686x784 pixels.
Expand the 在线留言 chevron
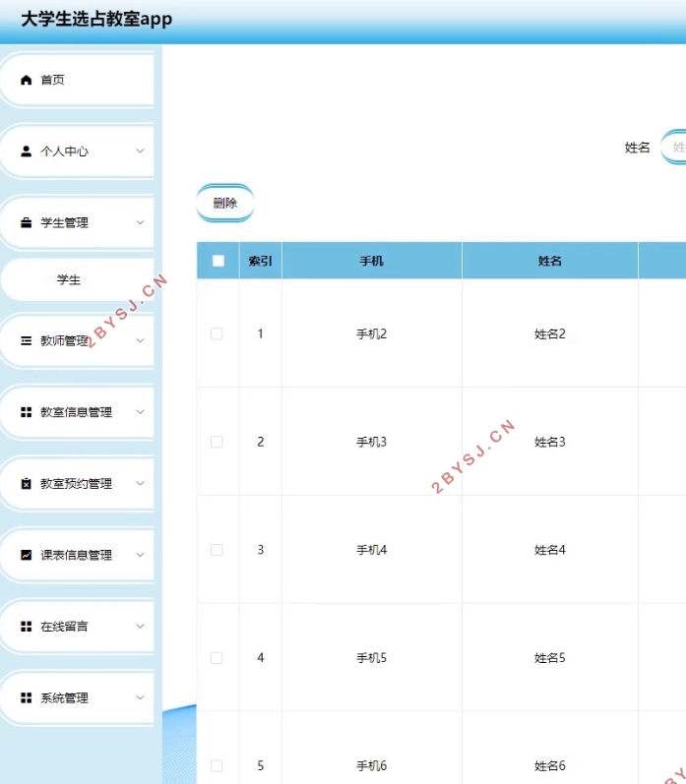tap(141, 627)
